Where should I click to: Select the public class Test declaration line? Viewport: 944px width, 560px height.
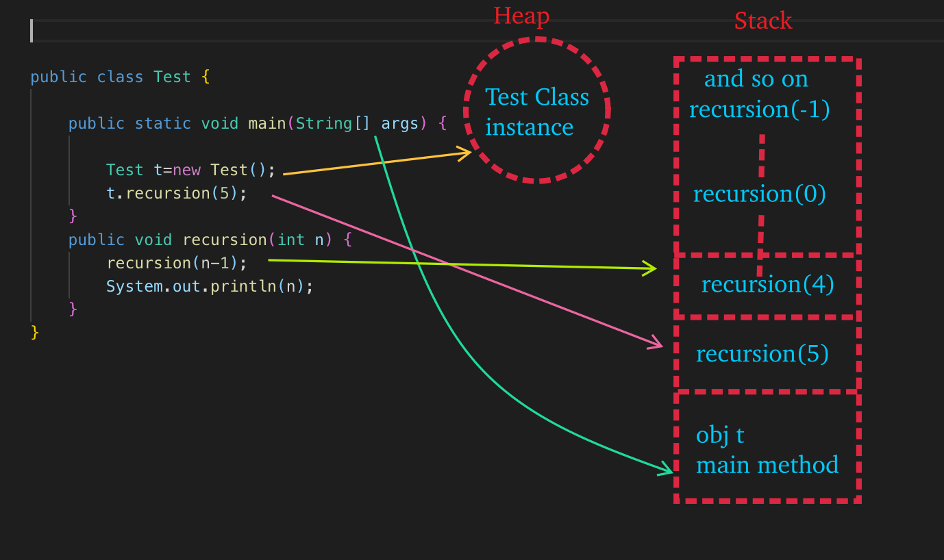click(120, 77)
